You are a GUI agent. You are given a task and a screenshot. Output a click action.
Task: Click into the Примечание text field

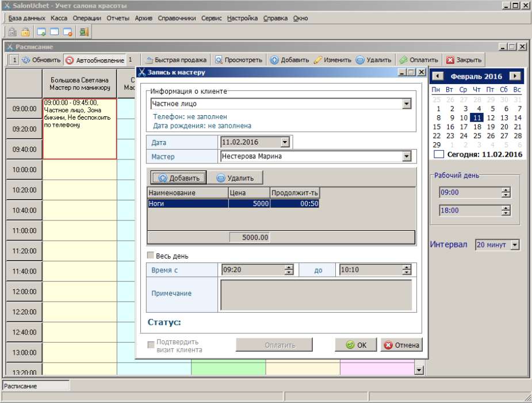(x=316, y=295)
